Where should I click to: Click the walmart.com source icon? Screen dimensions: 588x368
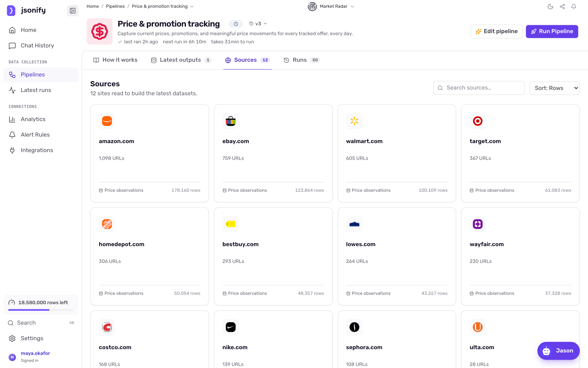[x=354, y=121]
